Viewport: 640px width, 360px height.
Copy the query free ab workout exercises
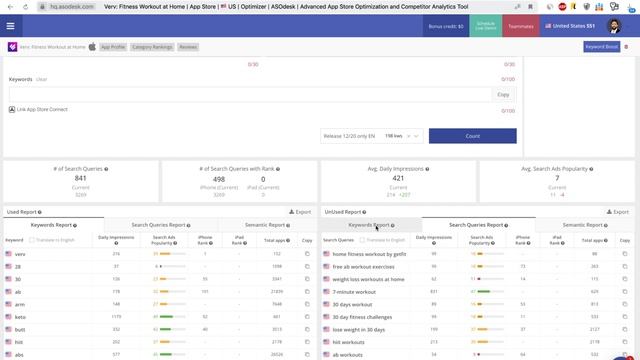click(x=625, y=267)
